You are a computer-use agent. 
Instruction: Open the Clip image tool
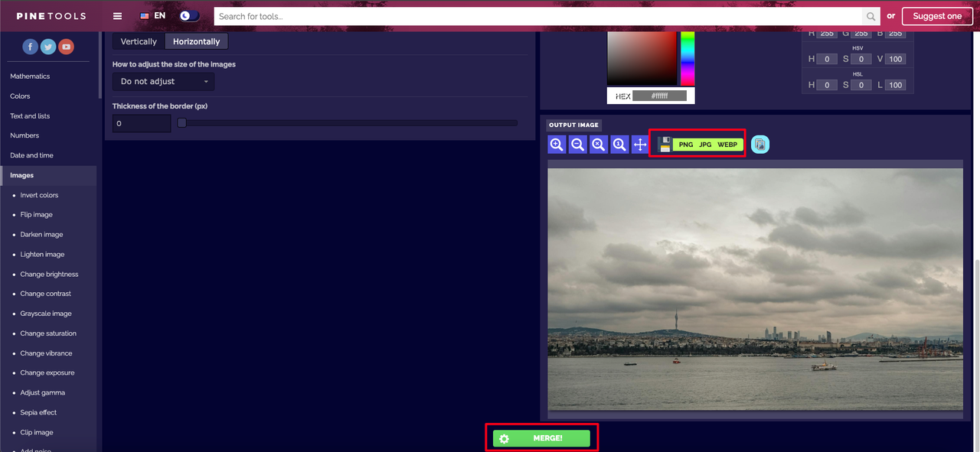[x=37, y=432]
